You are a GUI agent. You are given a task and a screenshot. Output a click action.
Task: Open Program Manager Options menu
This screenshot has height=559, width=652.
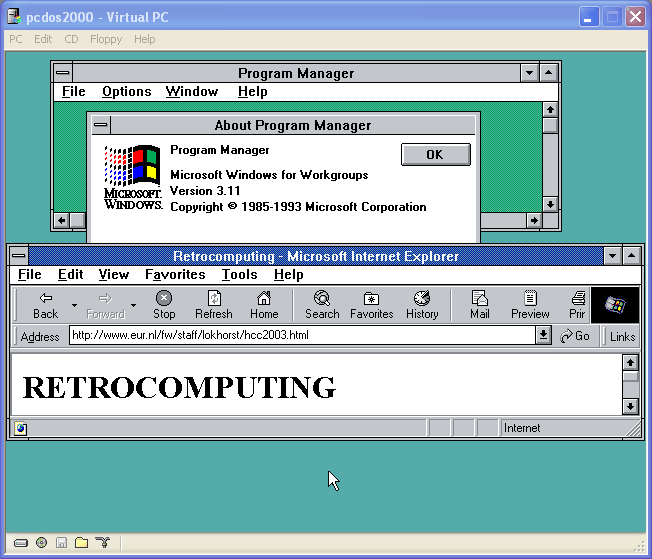(x=126, y=92)
